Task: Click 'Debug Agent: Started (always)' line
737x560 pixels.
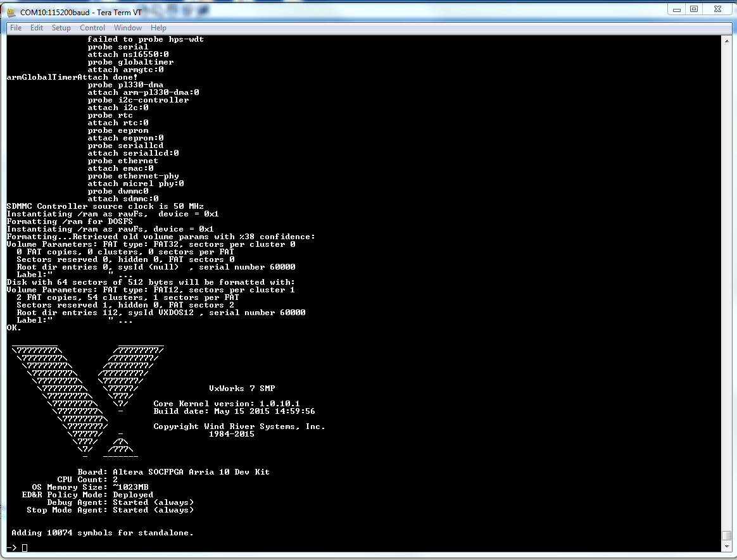Action: 120,502
